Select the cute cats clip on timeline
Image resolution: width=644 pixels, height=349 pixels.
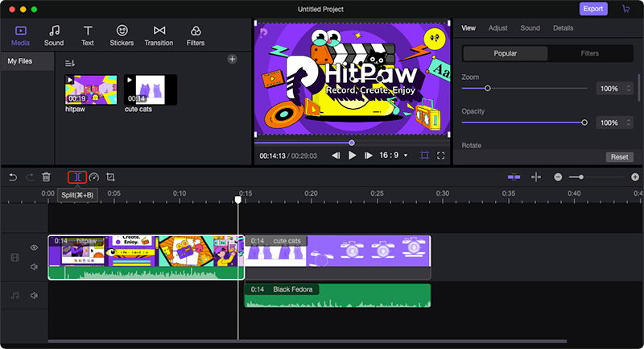coord(337,258)
